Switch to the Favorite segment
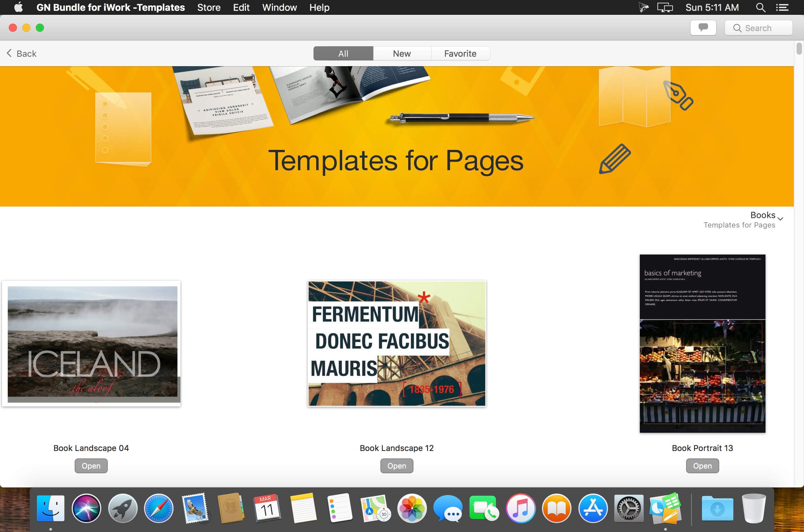The image size is (804, 532). (x=460, y=53)
